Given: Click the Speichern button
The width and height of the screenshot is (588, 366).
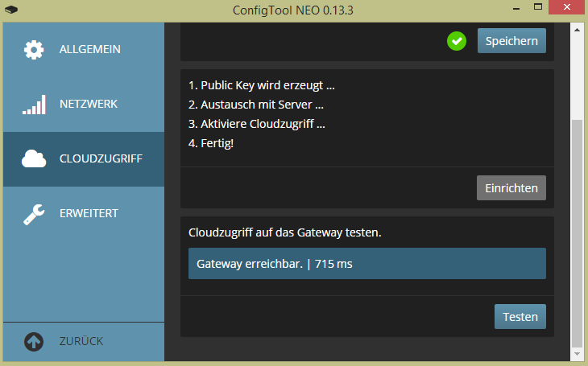Looking at the screenshot, I should coord(511,40).
